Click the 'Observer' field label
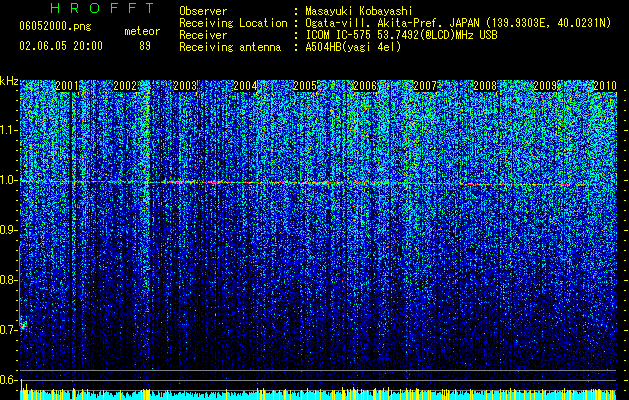Screen dimensions: 629x400 click(203, 11)
